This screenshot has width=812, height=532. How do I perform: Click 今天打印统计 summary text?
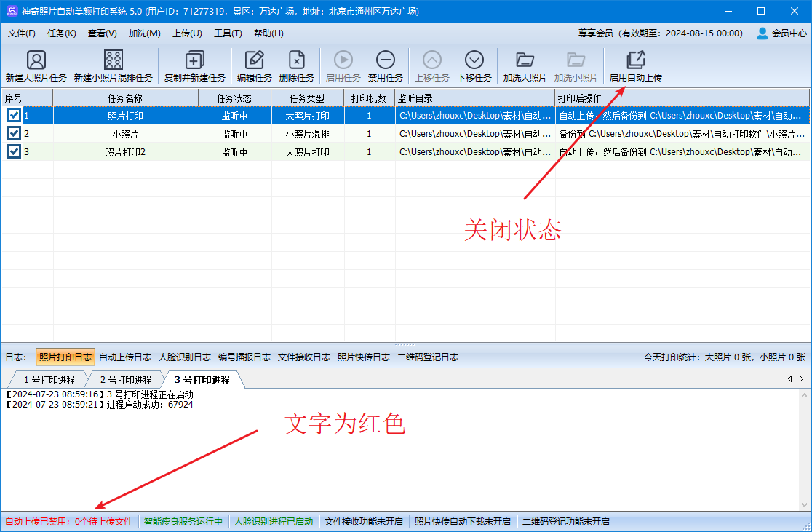tap(725, 357)
